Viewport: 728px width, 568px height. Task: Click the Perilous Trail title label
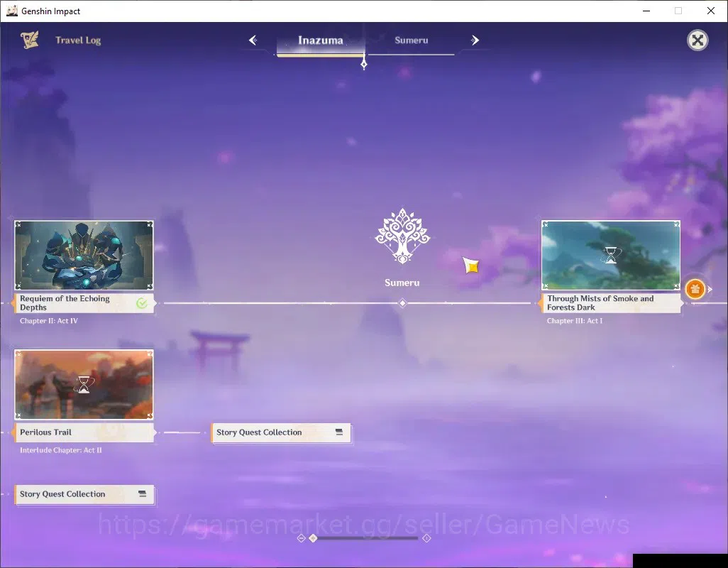click(x=45, y=432)
